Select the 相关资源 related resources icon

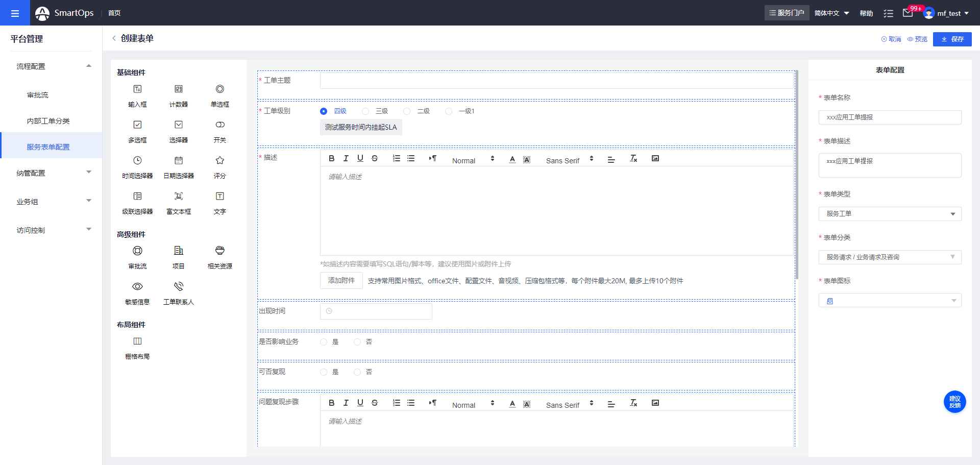pyautogui.click(x=220, y=251)
